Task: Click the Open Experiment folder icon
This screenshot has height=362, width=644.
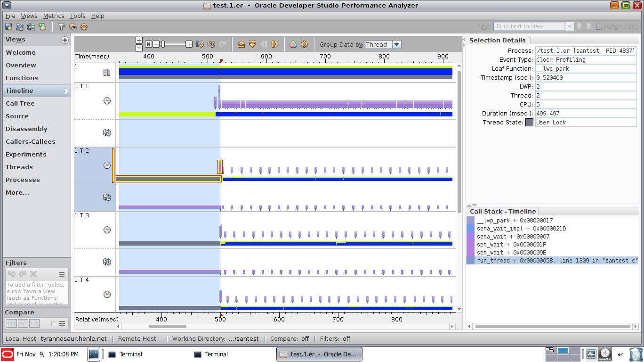Action: click(20, 27)
